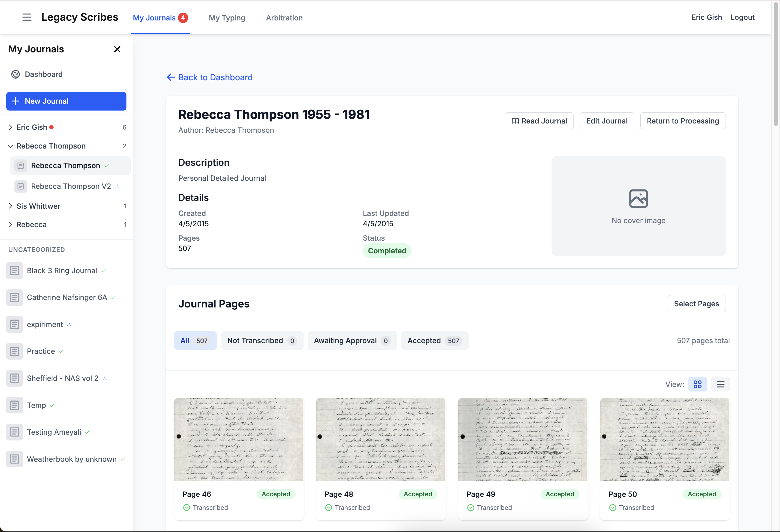
Task: Click the back arrow beside Back to Dashboard
Action: pyautogui.click(x=171, y=77)
